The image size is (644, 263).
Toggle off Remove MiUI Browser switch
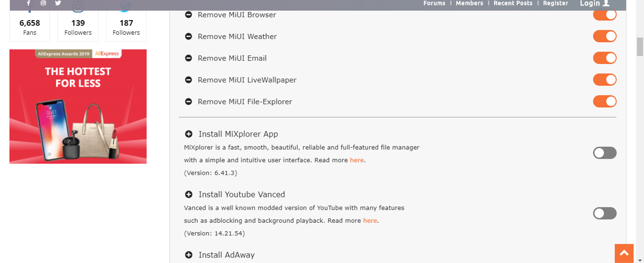[605, 15]
